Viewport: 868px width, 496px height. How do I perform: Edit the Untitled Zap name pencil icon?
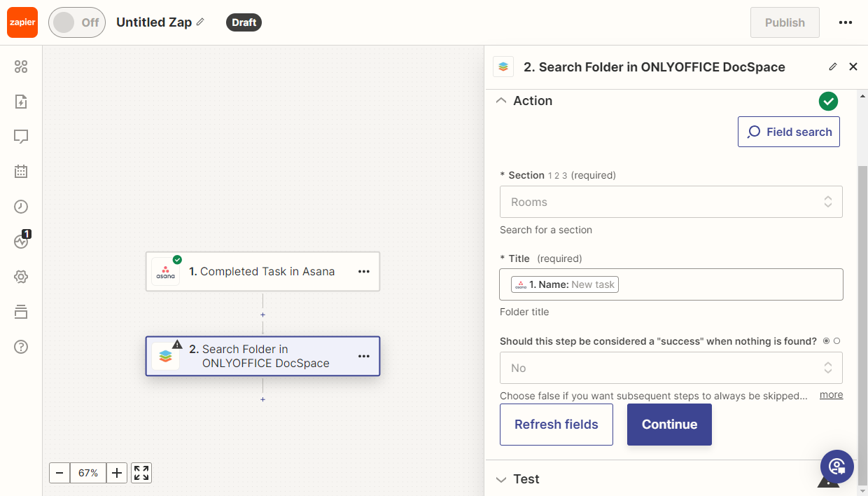[200, 22]
